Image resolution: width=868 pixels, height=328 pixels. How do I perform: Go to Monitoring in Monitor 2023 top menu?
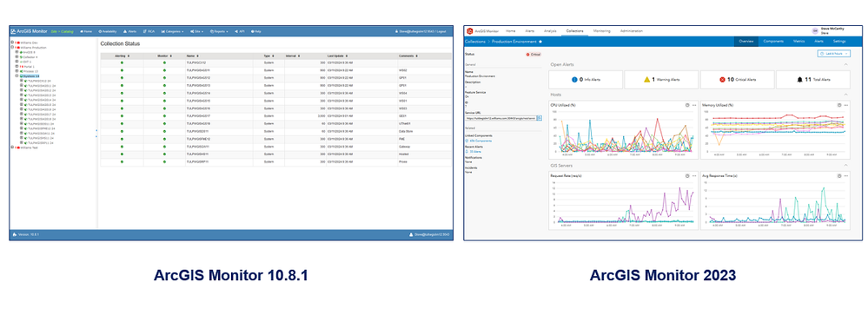[x=602, y=31]
